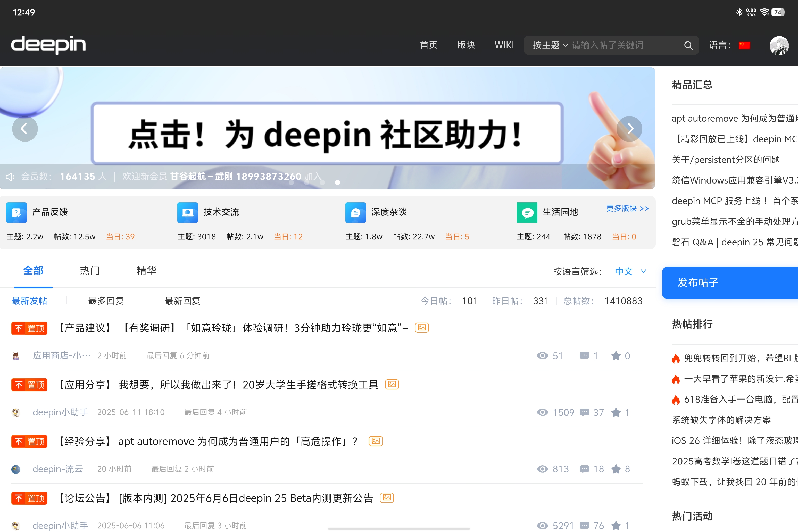Click the 版块 nav item
798x532 pixels.
click(466, 45)
